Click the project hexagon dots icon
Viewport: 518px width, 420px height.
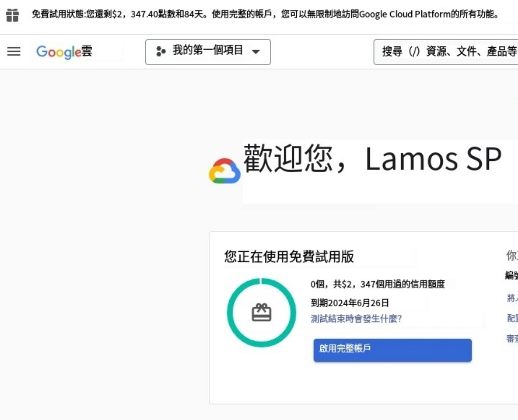coord(161,51)
